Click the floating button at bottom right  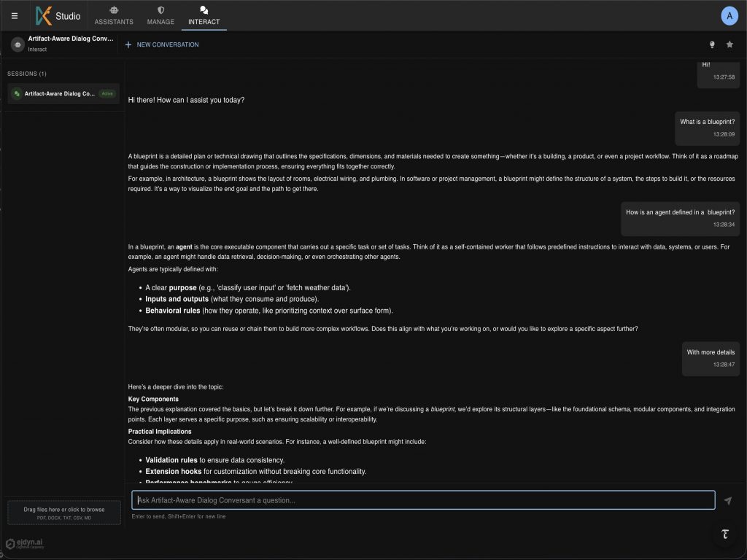pyautogui.click(x=725, y=534)
